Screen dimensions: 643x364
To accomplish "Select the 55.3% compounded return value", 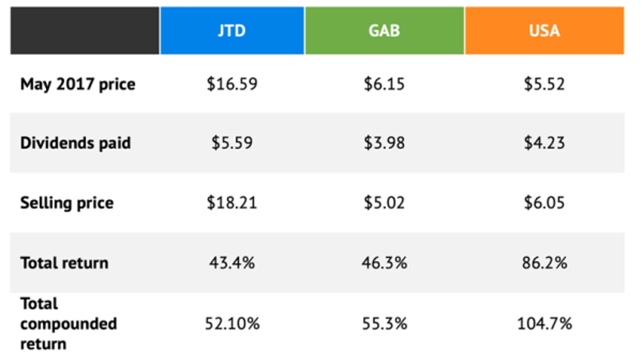I will coord(384,324).
